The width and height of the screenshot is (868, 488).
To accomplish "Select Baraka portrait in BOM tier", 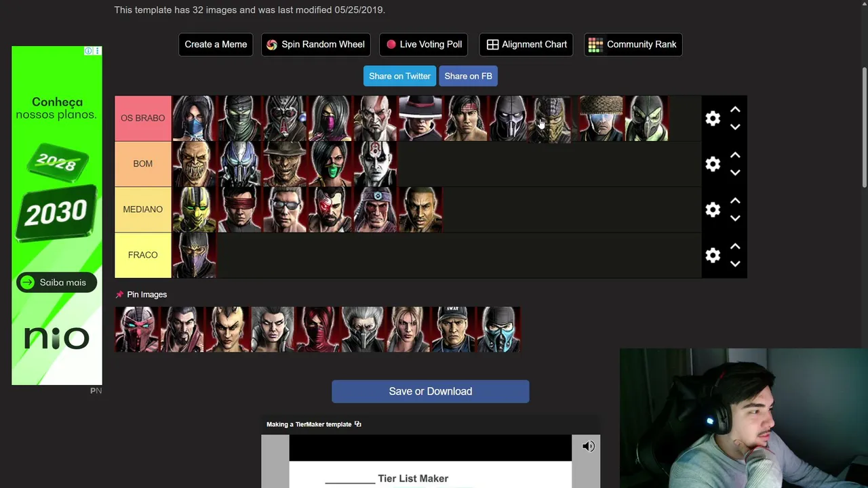I will 195,164.
